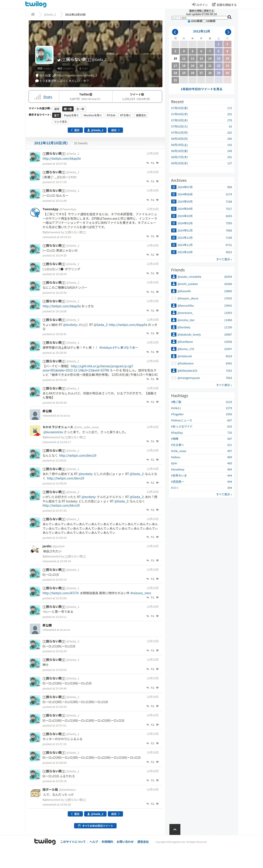Set tweet order to 朝→夜
This screenshot has width=263, height=868.
[x=68, y=109]
